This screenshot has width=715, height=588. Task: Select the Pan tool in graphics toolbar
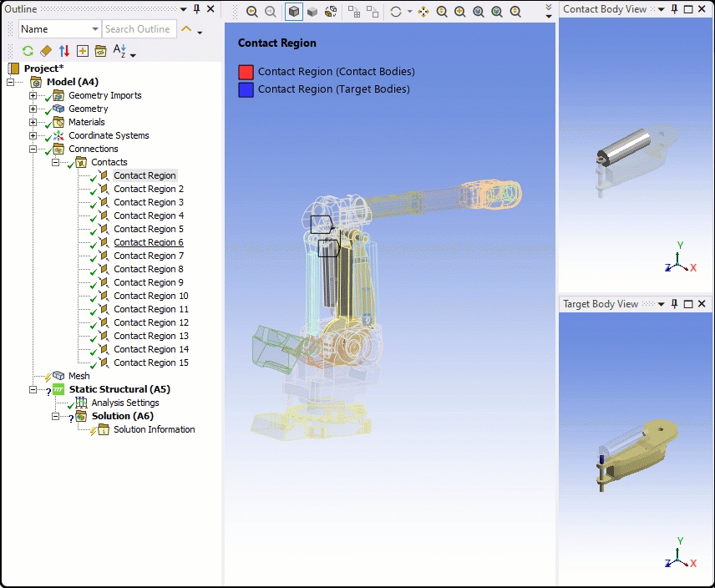(423, 12)
